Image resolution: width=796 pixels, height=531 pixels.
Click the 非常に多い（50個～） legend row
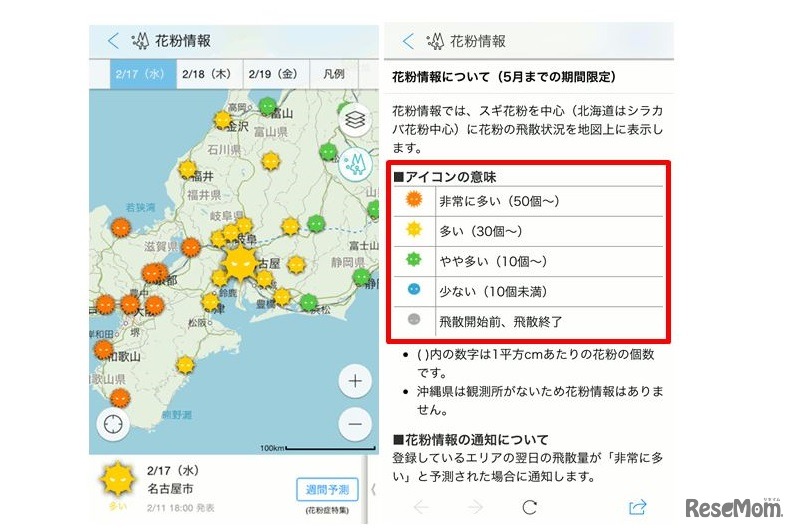click(528, 202)
